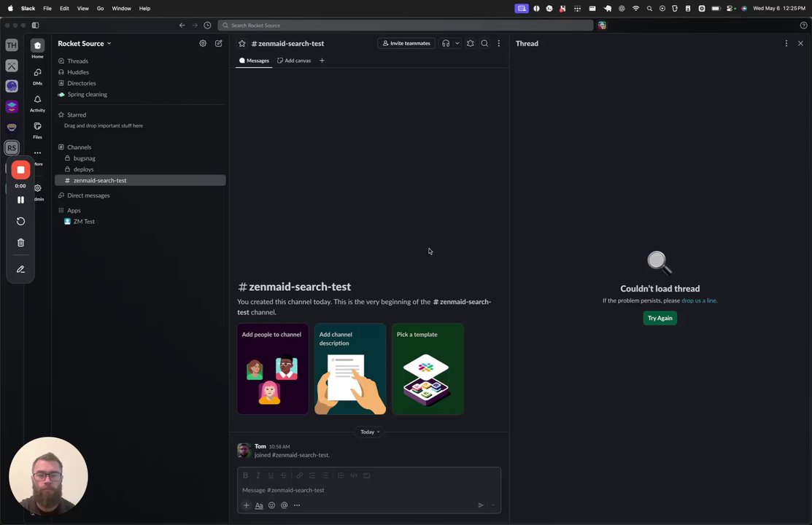Screen dimensions: 812x525
Task: Open the recording draw pen tool
Action: click(20, 269)
